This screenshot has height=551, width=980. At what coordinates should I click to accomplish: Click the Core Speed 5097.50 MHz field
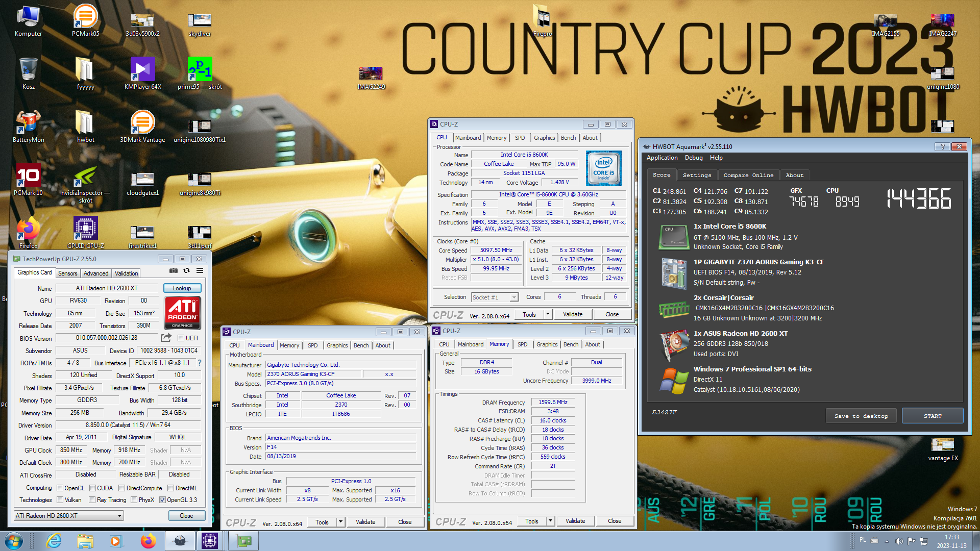coord(496,250)
